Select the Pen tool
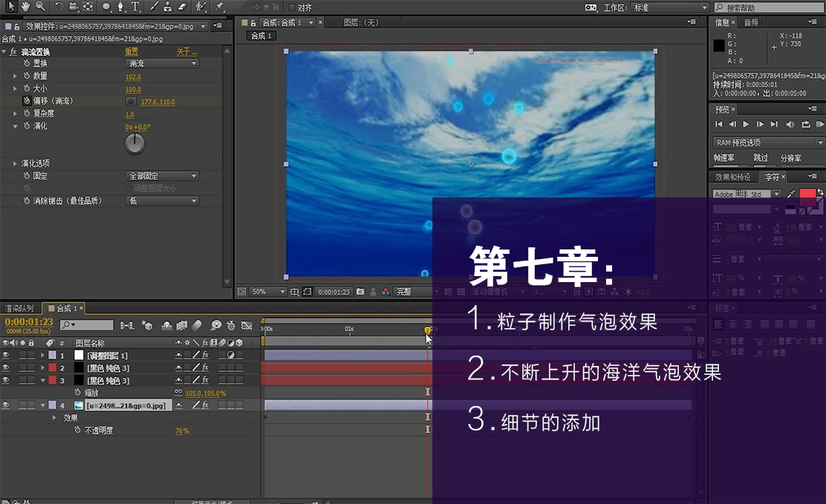Viewport: 826px width, 504px height. tap(120, 7)
